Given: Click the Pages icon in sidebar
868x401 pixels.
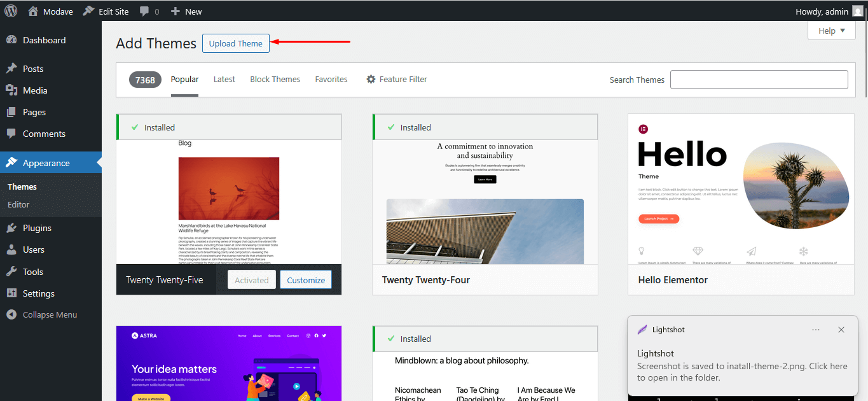Looking at the screenshot, I should 11,112.
